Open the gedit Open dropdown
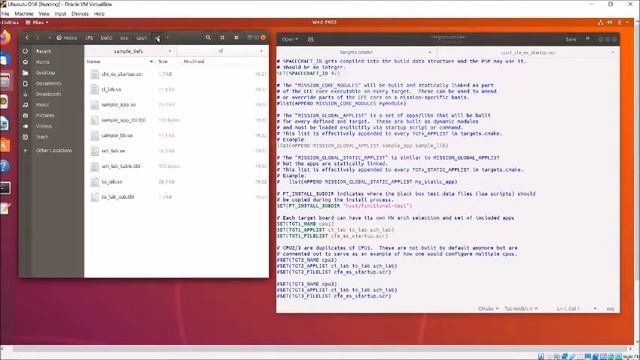The height and width of the screenshot is (360, 640). click(x=290, y=39)
